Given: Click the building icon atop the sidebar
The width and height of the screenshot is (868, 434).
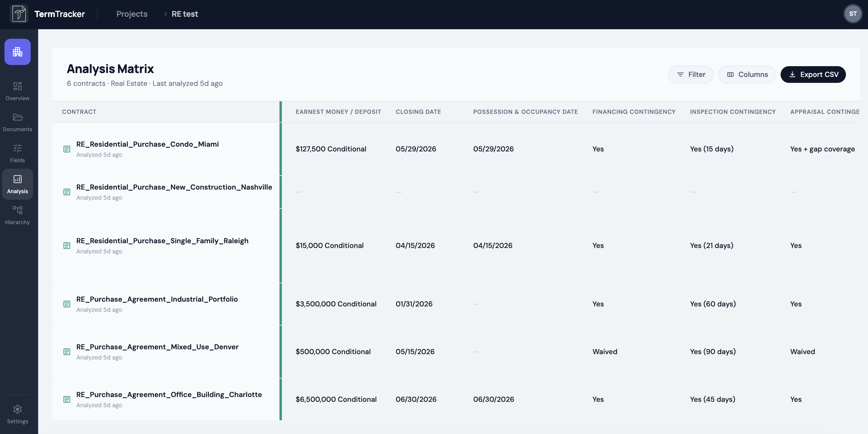Looking at the screenshot, I should 17,52.
